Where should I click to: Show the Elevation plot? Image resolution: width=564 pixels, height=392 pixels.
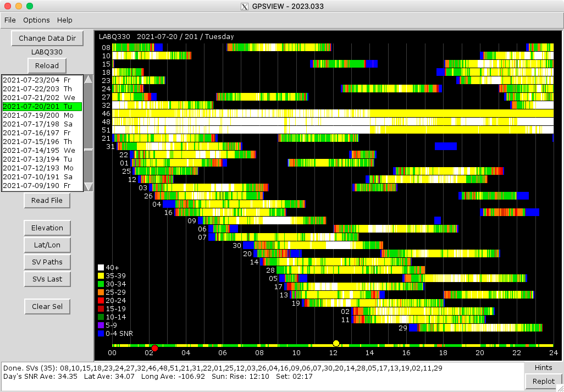point(47,228)
